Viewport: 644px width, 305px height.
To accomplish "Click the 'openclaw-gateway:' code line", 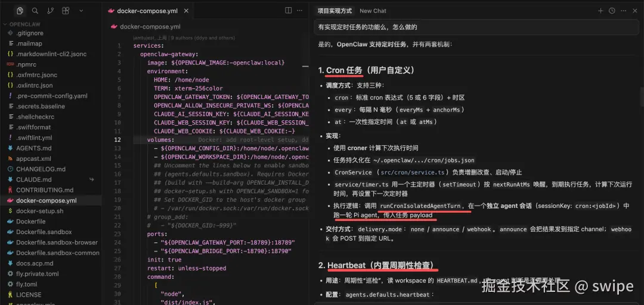I will point(169,54).
